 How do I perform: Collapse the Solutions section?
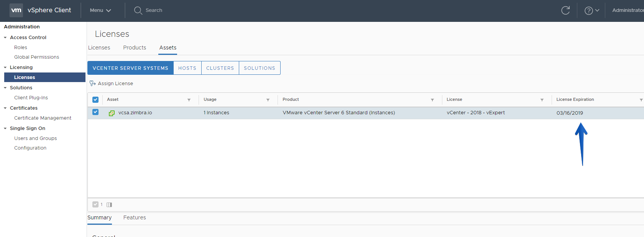[5, 88]
